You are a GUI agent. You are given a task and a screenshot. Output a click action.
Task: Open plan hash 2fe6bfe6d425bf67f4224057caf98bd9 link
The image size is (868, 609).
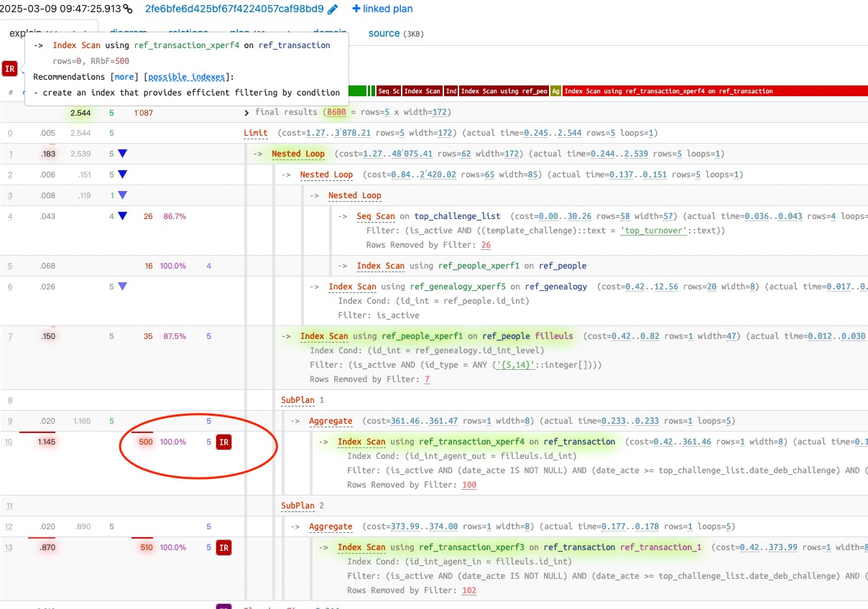tap(234, 9)
